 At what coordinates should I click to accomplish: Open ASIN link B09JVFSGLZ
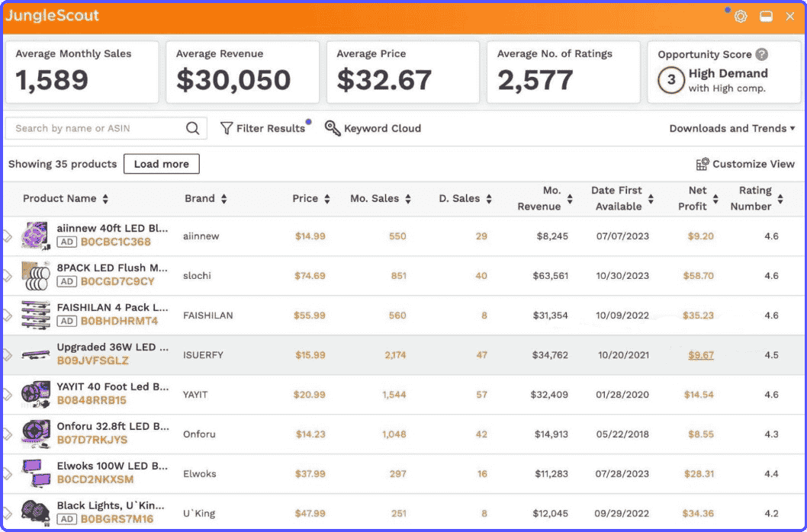[x=92, y=361]
